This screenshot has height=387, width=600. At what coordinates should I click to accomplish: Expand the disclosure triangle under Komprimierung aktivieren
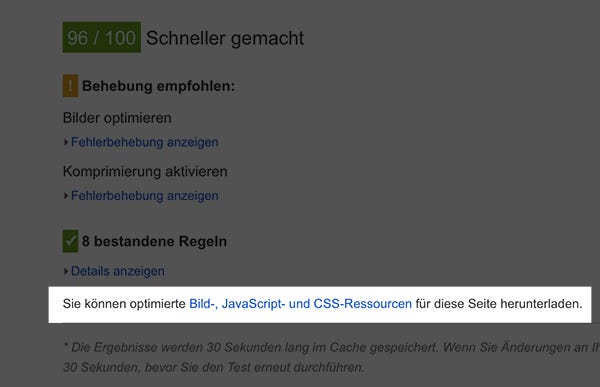click(66, 196)
